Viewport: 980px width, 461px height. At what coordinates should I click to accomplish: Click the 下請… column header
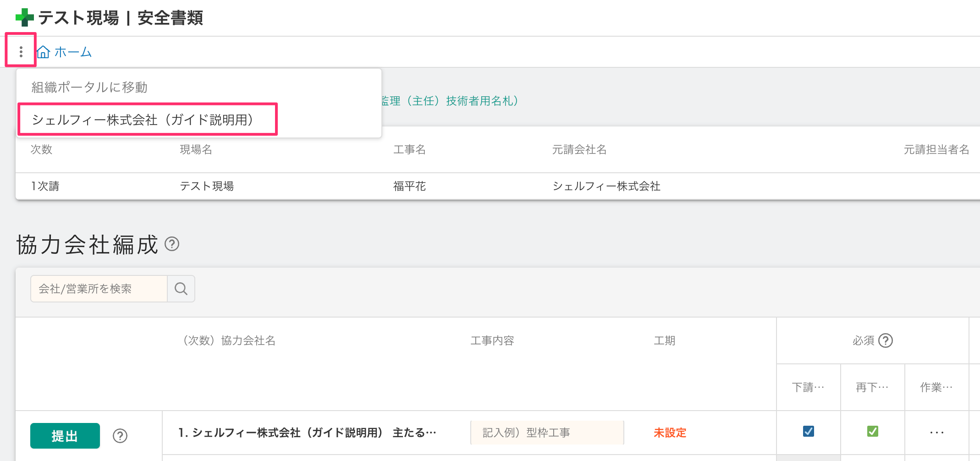tap(808, 387)
